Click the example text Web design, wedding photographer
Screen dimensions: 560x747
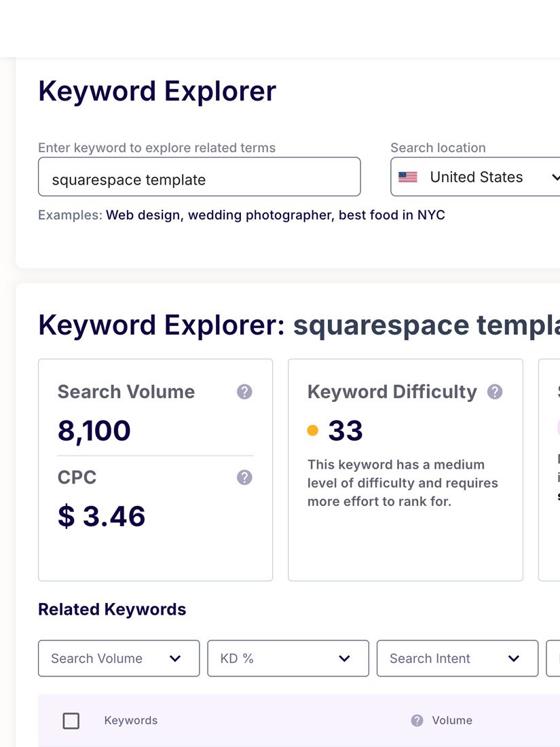[221, 215]
